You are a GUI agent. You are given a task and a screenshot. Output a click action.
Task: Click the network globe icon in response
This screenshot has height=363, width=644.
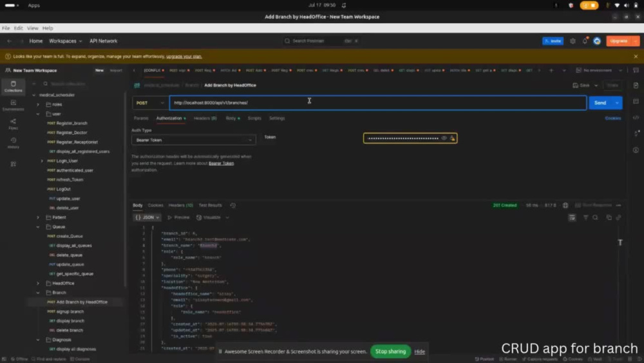(x=565, y=205)
